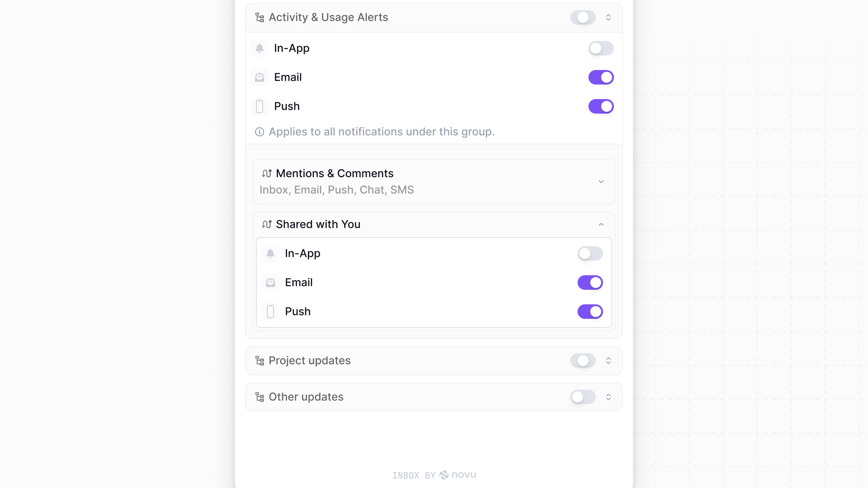Viewport: 868px width, 488px height.
Task: Turn off Push notifications in Shared with You
Action: (590, 312)
